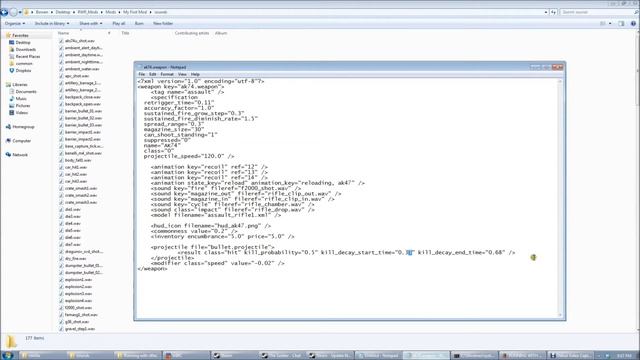Select Homegroup in the navigation pane
Image resolution: width=640 pixels, height=360 pixels.
(x=23, y=127)
